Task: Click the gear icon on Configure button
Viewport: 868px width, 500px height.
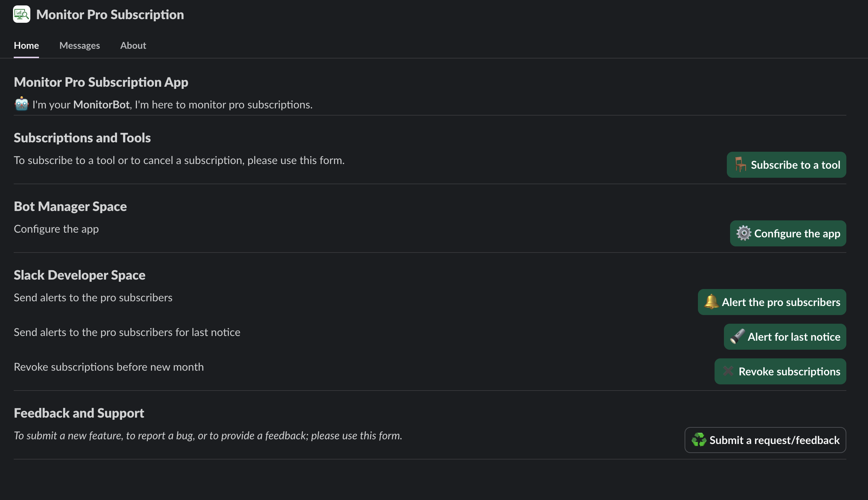Action: [744, 233]
